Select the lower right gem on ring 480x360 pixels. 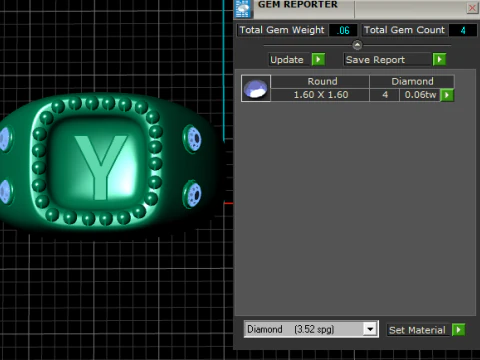[x=193, y=194]
